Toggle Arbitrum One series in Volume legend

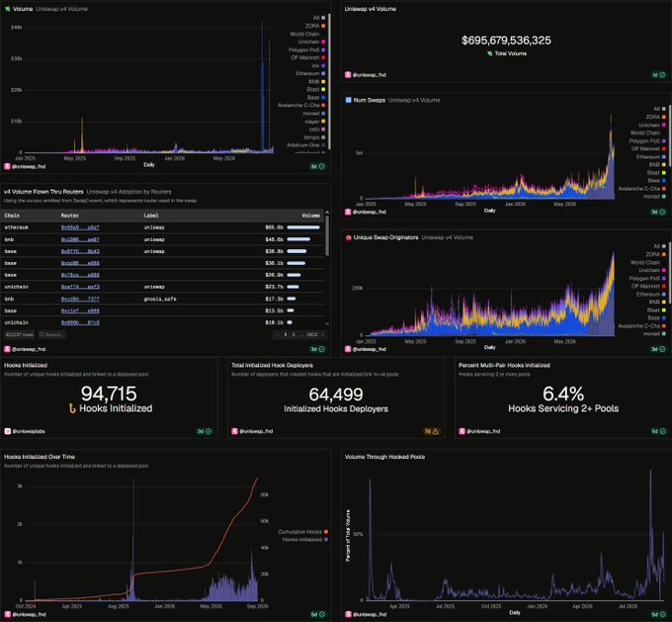pos(306,145)
